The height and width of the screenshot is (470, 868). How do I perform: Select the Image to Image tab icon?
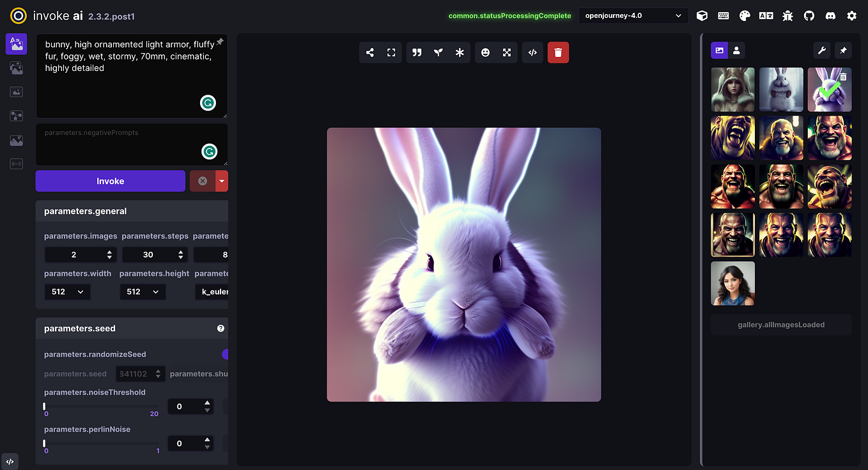pos(16,68)
